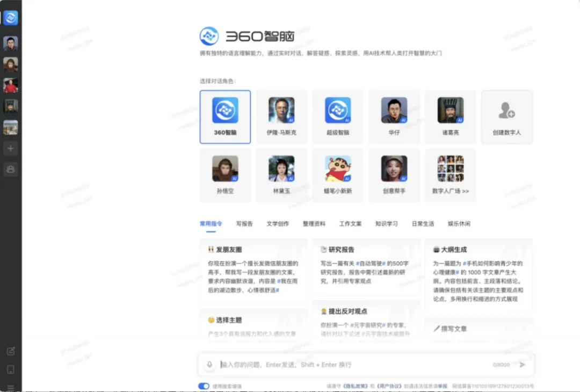580x392 pixels.
Task: Select the 孙悟空 role card
Action: pos(225,175)
